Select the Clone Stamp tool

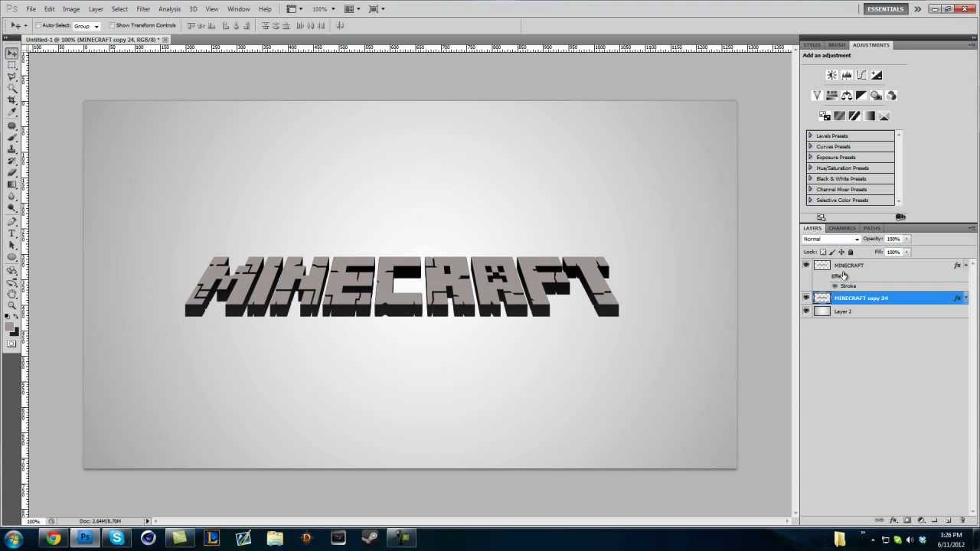[x=11, y=148]
